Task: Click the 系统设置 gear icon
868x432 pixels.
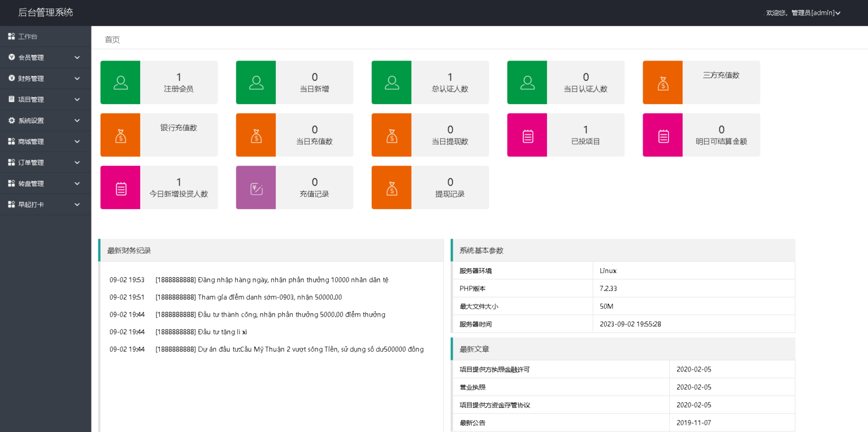Action: click(11, 120)
